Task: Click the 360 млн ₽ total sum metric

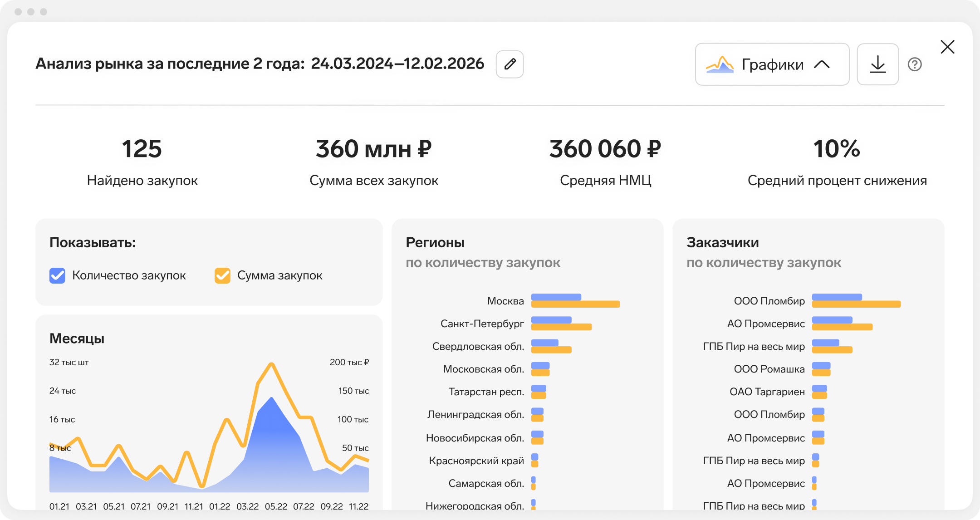Action: coord(373,149)
